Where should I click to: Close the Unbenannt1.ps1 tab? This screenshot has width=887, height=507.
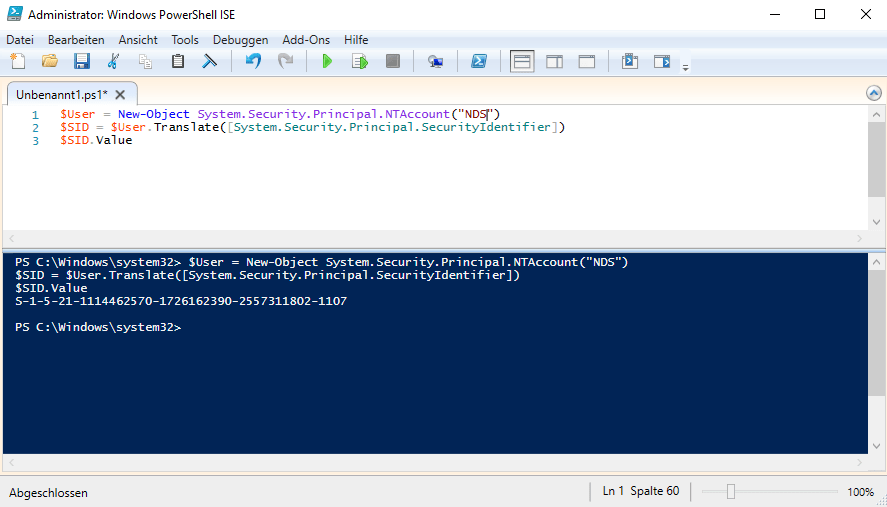click(120, 95)
